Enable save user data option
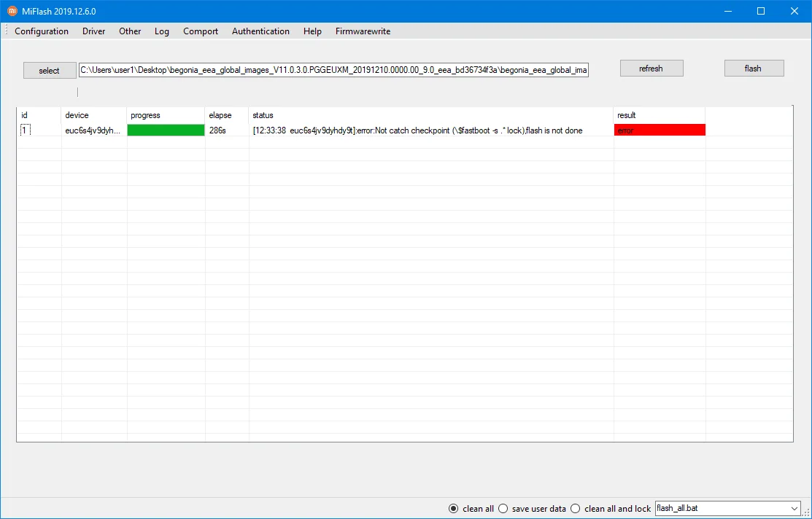 tap(503, 508)
